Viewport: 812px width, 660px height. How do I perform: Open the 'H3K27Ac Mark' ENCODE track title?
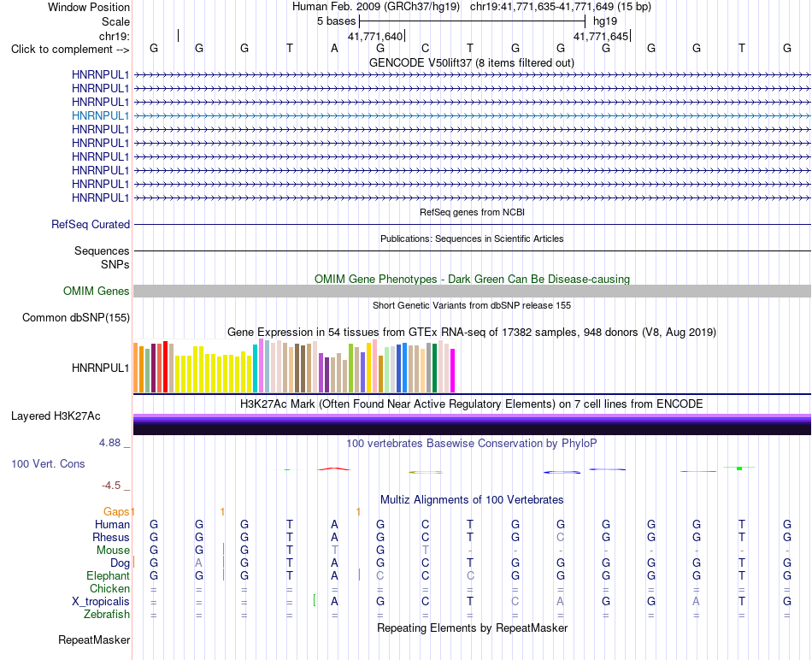pos(472,404)
